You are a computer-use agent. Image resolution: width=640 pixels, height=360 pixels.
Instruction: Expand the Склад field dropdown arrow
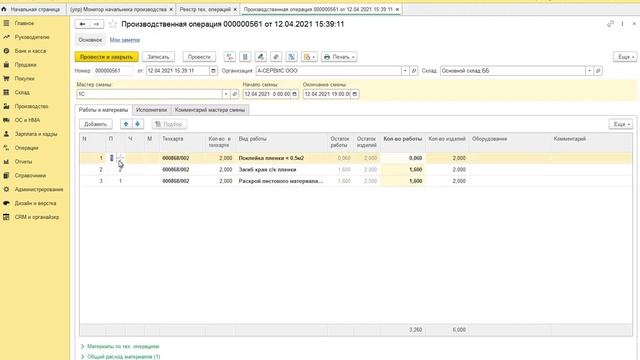[589, 71]
